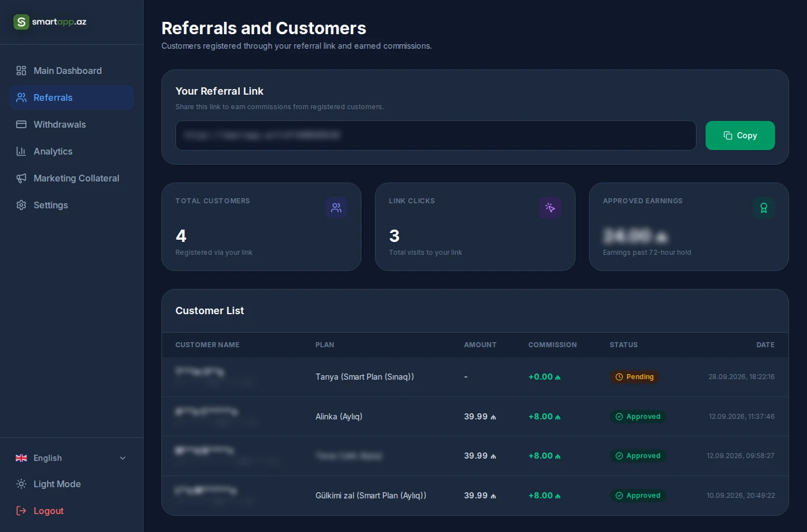Click the date 12.09.2026, 11:37:46
Image resolution: width=807 pixels, height=532 pixels.
point(742,417)
